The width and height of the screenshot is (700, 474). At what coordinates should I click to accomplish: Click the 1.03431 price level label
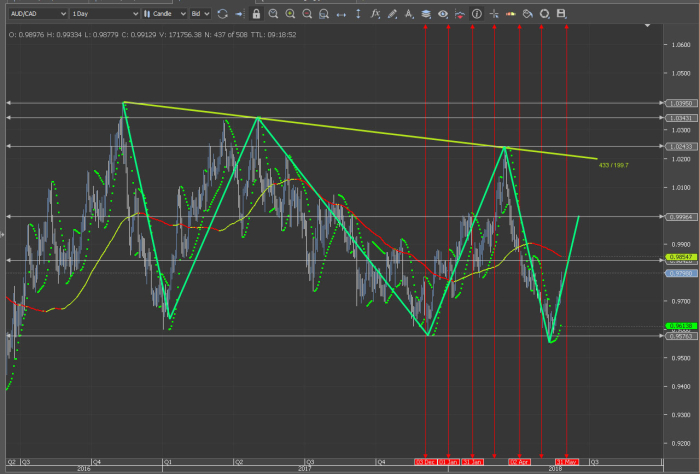681,118
